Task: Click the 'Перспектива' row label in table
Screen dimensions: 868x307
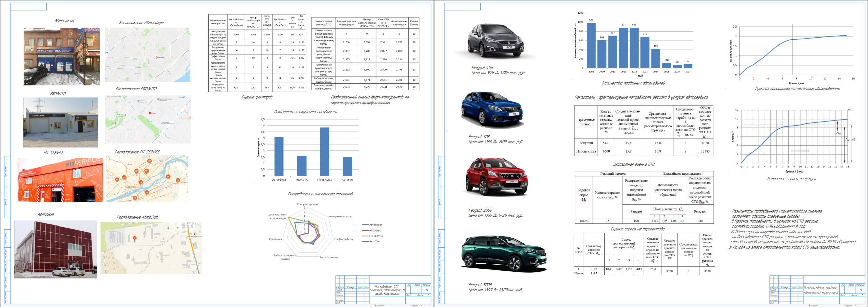Action: [586, 151]
